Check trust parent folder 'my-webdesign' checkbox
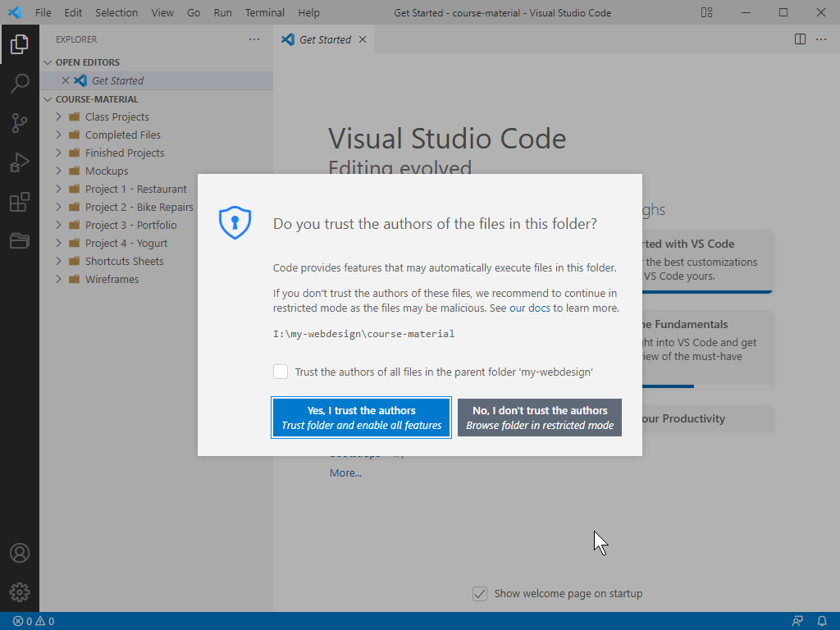Viewport: 840px width, 630px height. pyautogui.click(x=281, y=372)
